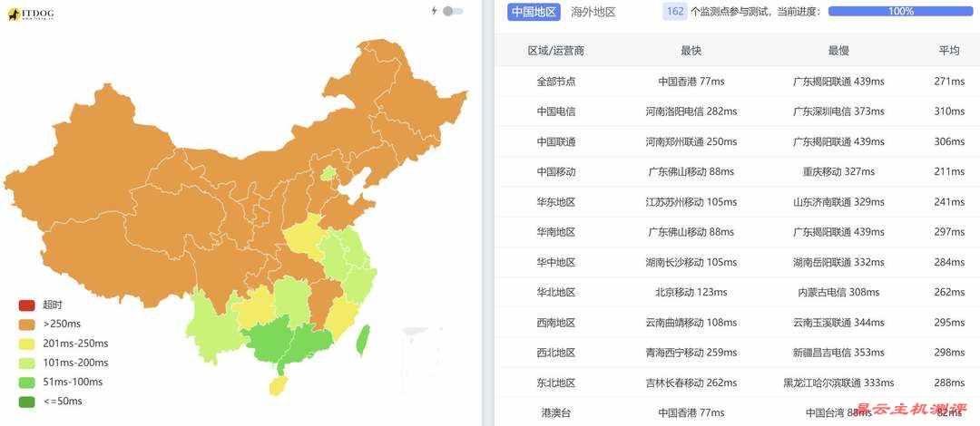The image size is (980, 426).
Task: Click the lightning bolt icon
Action: tap(435, 11)
